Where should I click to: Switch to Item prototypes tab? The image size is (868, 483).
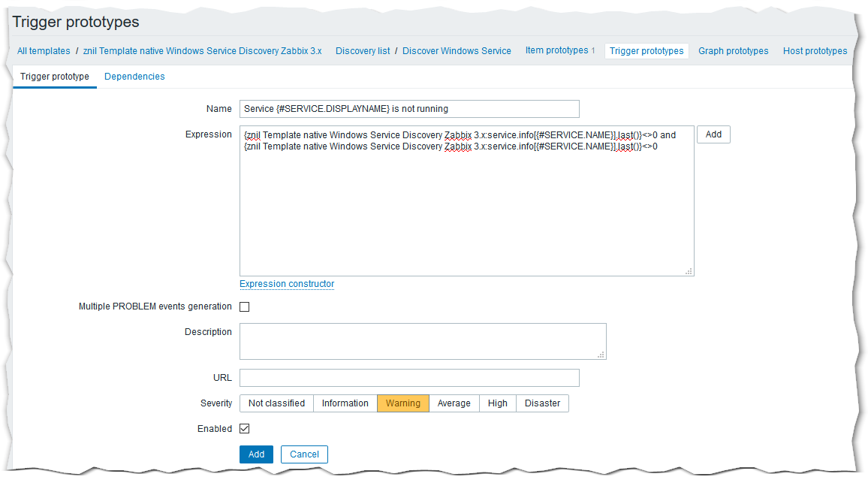(x=556, y=51)
